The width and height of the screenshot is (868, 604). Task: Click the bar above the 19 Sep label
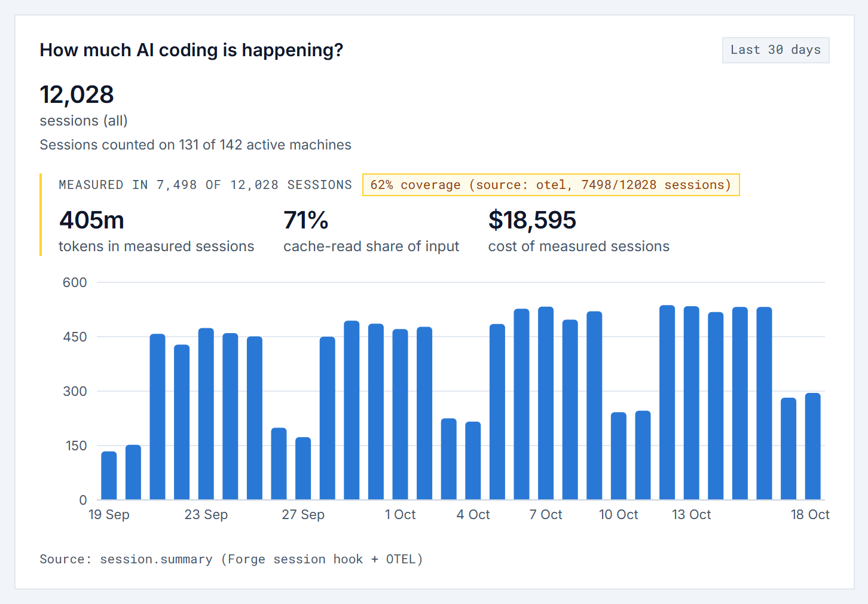point(109,475)
